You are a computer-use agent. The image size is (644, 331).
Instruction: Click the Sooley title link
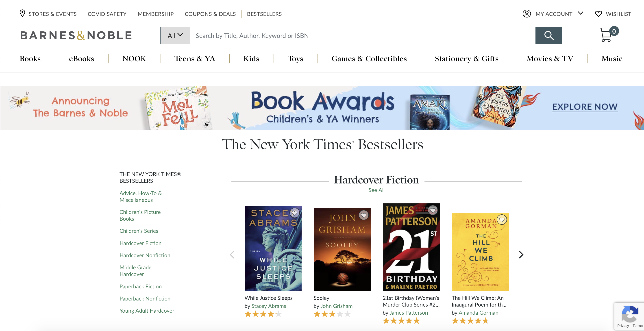click(x=322, y=298)
